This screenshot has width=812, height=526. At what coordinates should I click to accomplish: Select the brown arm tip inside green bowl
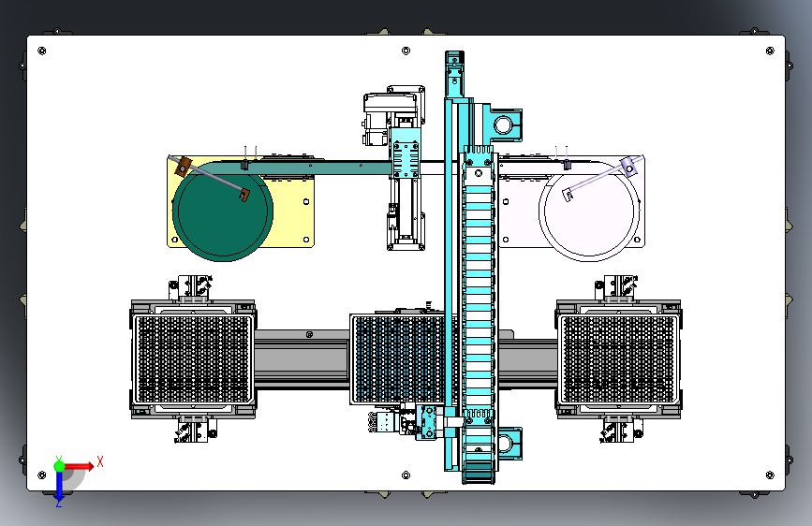[x=244, y=195]
